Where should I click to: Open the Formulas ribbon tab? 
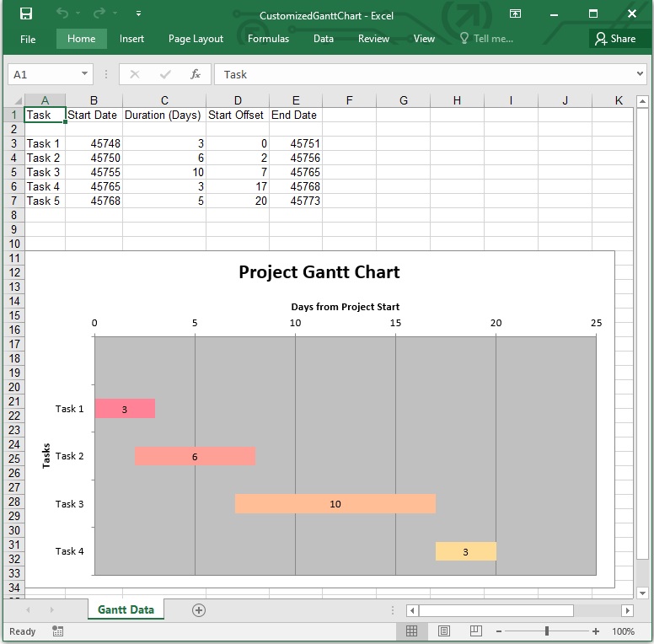pos(268,39)
